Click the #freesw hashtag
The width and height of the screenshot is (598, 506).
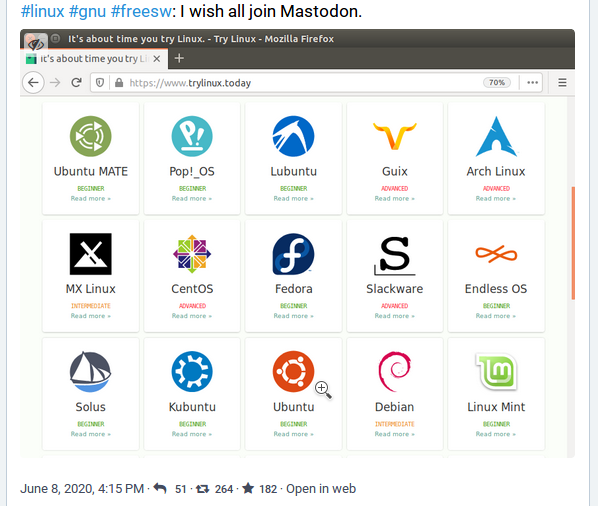141,11
